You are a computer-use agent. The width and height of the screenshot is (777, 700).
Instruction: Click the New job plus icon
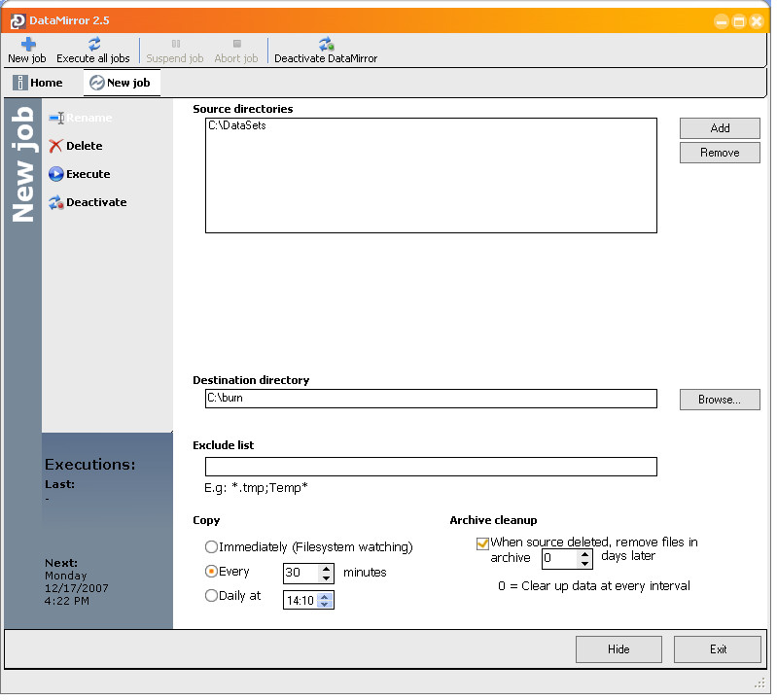pos(28,45)
